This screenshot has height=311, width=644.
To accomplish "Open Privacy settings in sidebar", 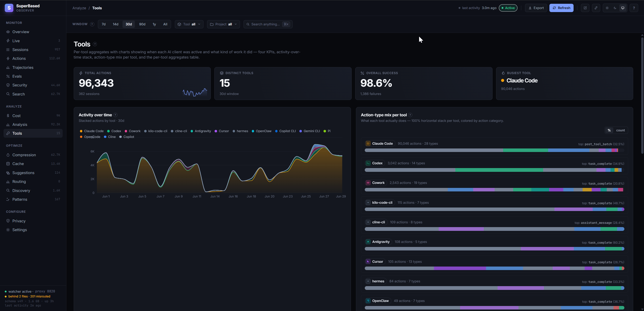I will point(33,221).
